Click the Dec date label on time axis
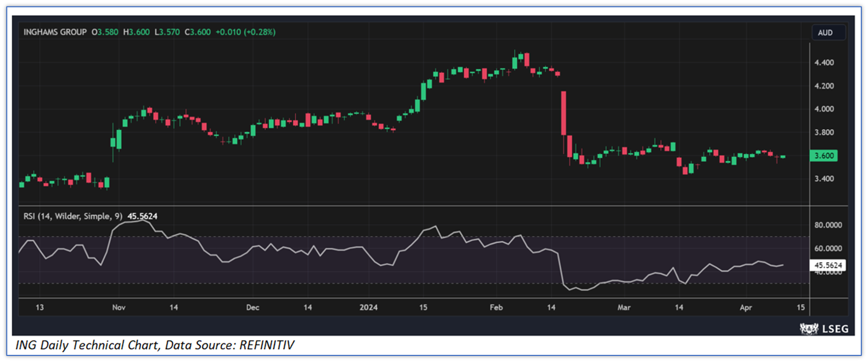 pyautogui.click(x=252, y=307)
